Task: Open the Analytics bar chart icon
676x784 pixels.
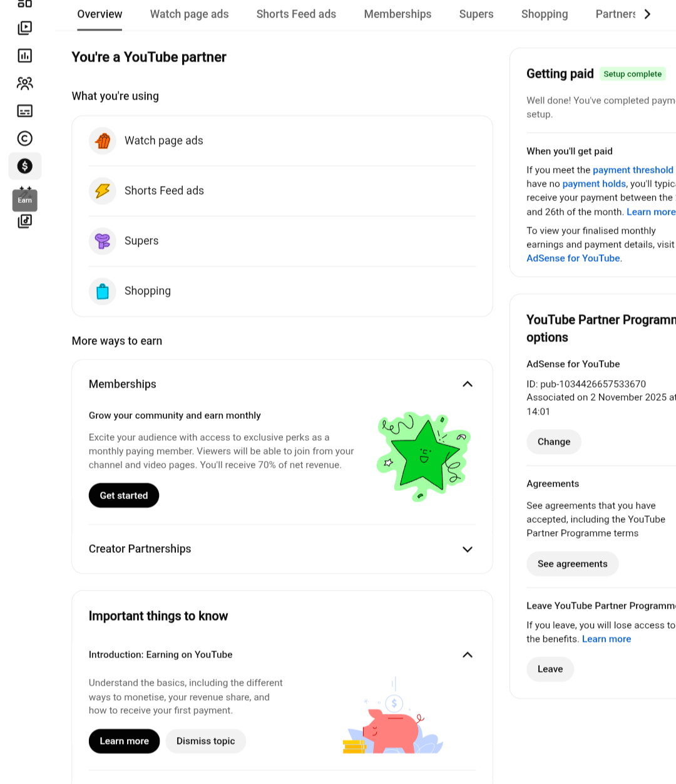Action: coord(25,56)
